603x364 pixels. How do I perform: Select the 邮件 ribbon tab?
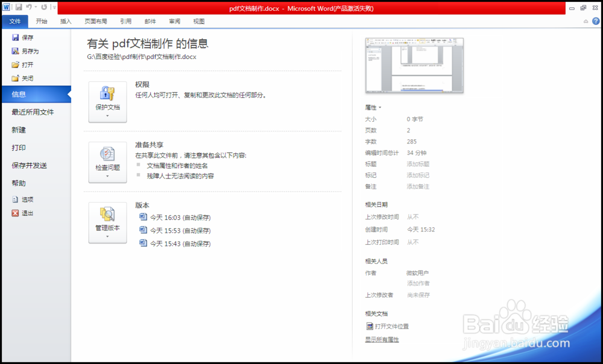(x=150, y=22)
